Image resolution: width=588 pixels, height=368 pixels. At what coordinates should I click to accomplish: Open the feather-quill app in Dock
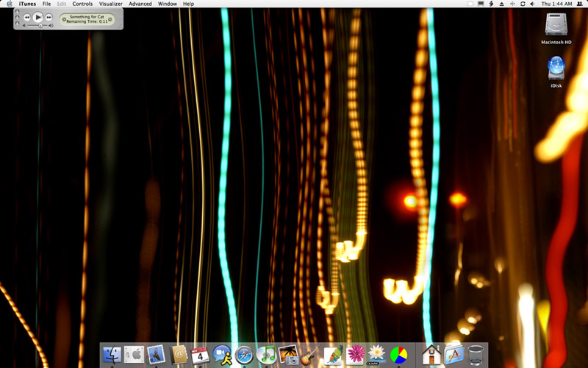pos(333,355)
